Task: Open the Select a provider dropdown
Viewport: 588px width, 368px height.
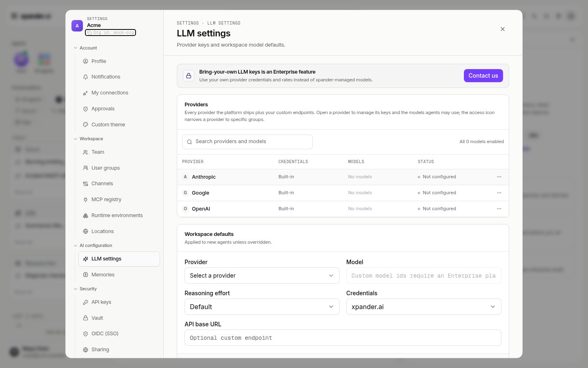Action: (262, 276)
